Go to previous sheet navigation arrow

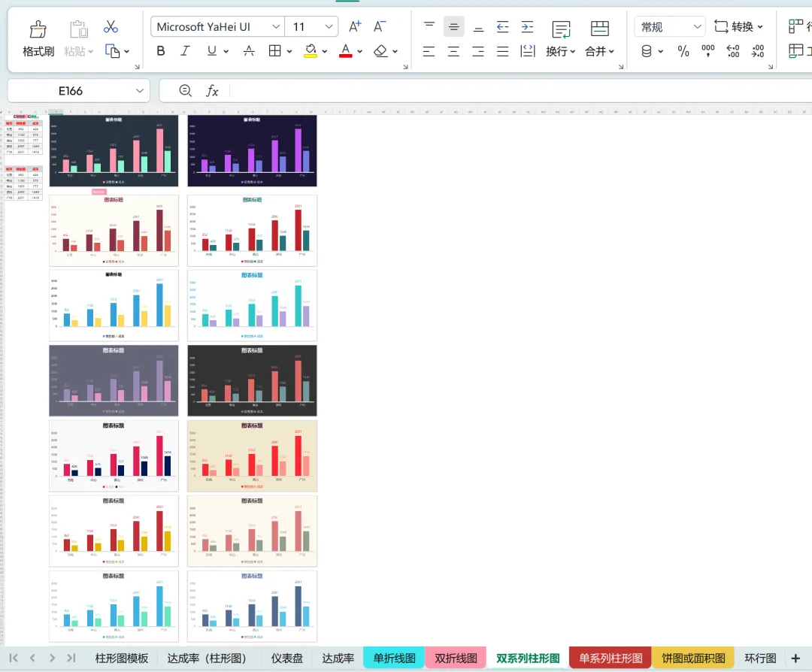pyautogui.click(x=32, y=658)
